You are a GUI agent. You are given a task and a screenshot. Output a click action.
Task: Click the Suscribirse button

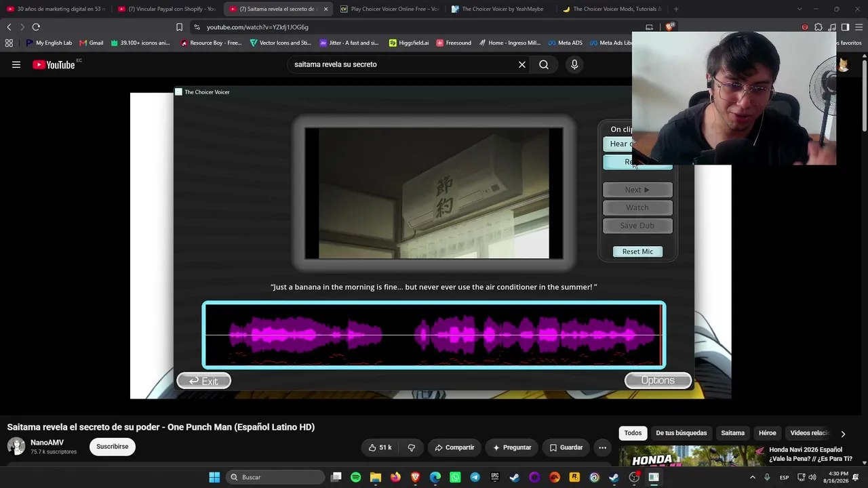[x=113, y=447]
